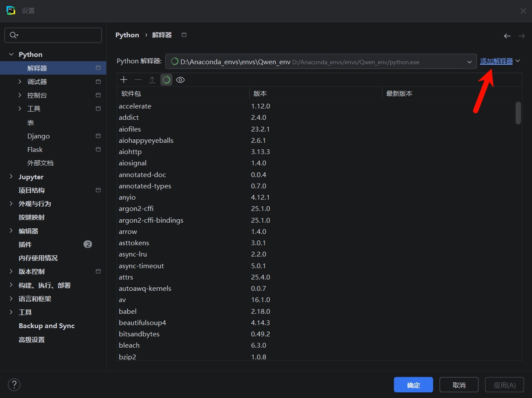Click the project marker icon on 调试器 row
532x398 pixels.
pos(98,82)
